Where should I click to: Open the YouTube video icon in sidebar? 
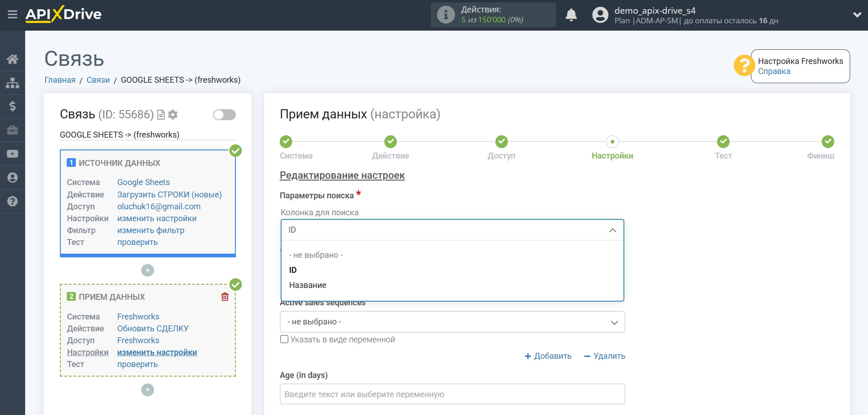coord(12,154)
